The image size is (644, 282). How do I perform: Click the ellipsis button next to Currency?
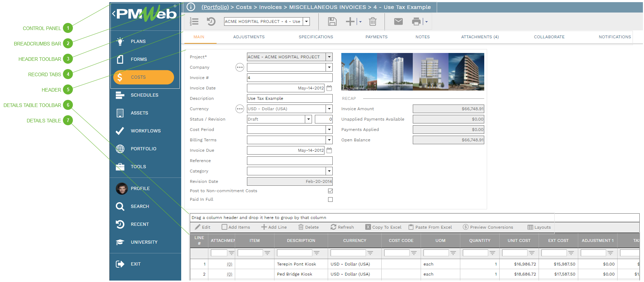240,109
